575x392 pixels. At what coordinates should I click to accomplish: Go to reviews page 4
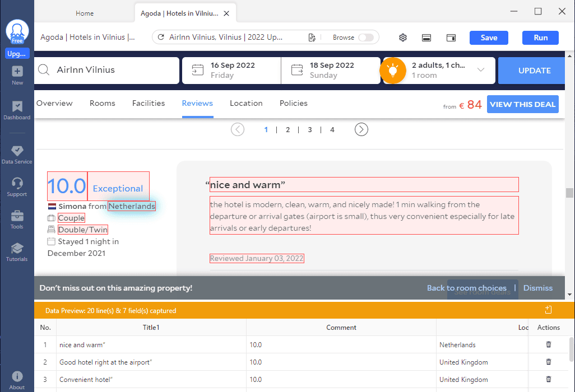pyautogui.click(x=332, y=130)
